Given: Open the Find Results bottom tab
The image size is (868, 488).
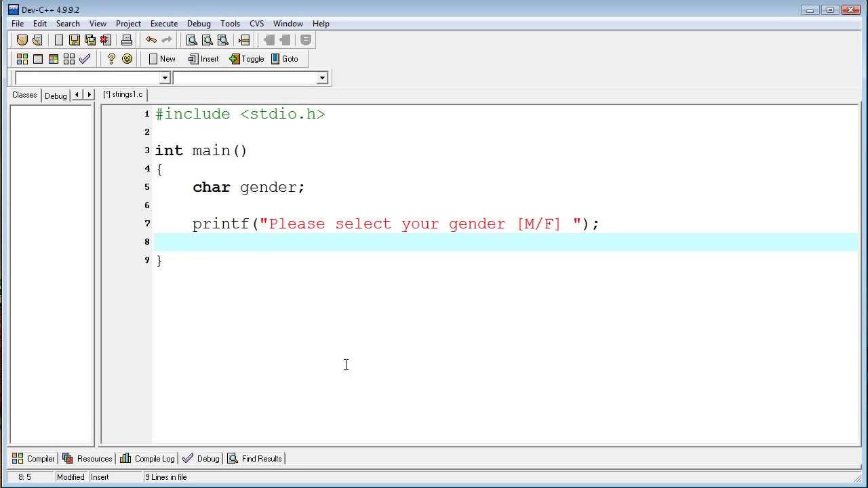Looking at the screenshot, I should point(255,459).
